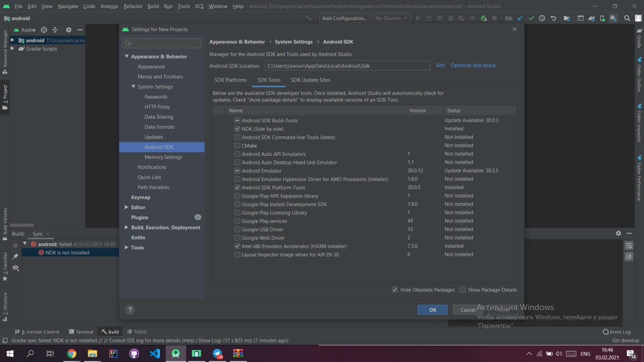Open the VCS menu
644x362 pixels.
[199, 6]
